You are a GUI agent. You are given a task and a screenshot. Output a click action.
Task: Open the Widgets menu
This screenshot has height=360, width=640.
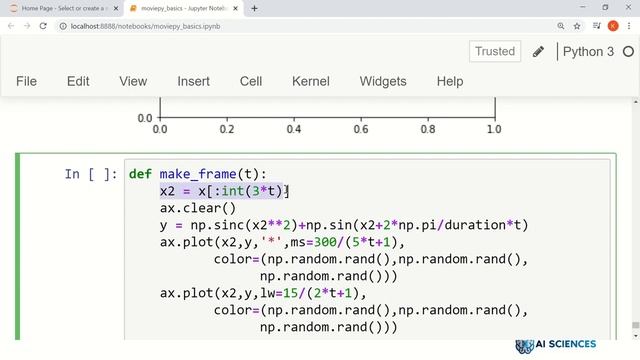pos(383,81)
